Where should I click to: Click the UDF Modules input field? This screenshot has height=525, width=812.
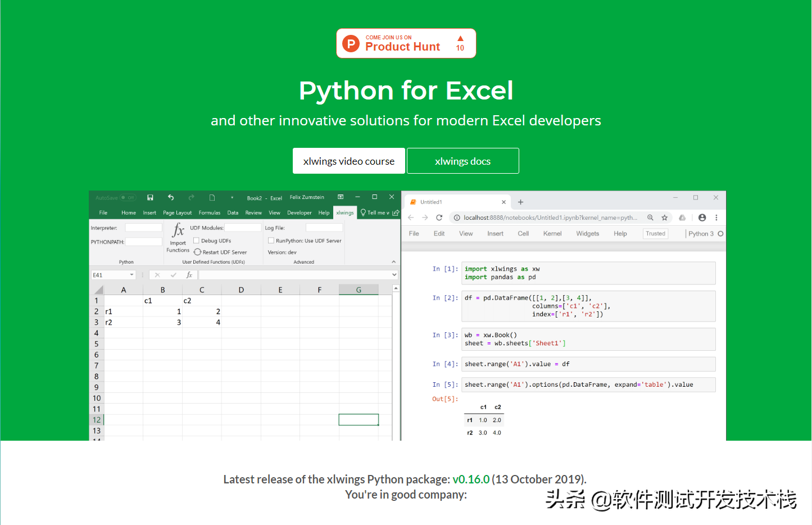click(243, 228)
